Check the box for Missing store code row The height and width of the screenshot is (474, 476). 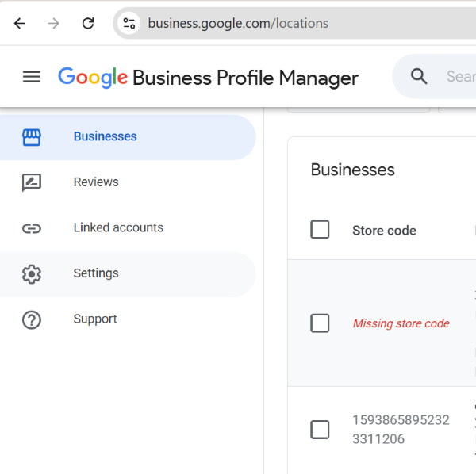(320, 323)
